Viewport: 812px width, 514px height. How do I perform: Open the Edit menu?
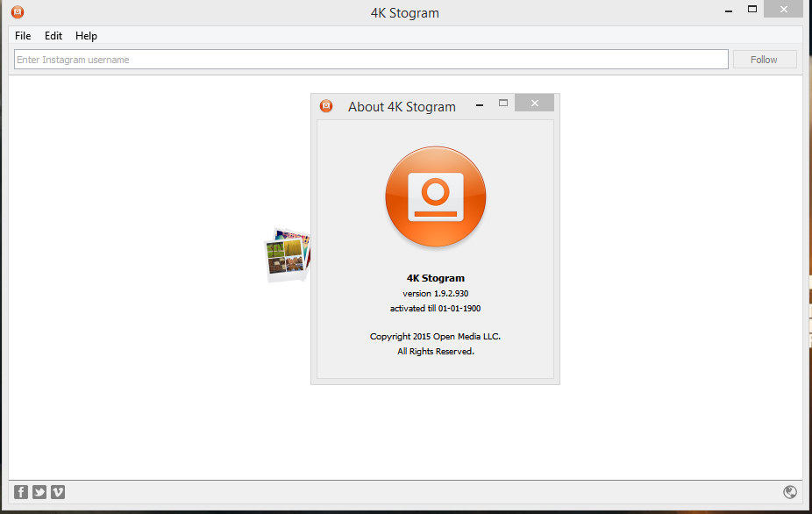[53, 36]
